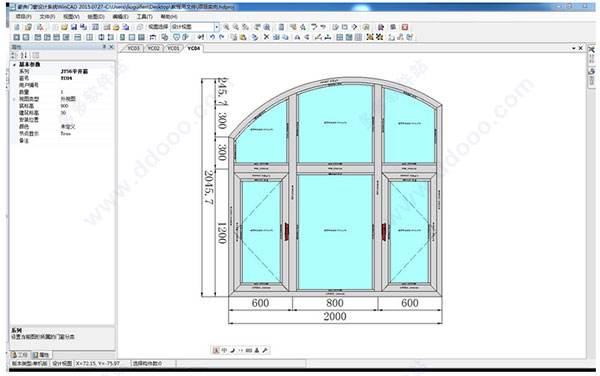Click the redo arrow in the toolbar
The height and width of the screenshot is (376, 600).
(221, 37)
